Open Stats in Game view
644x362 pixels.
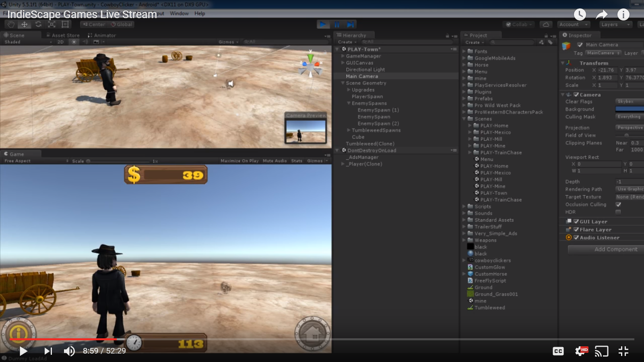297,161
